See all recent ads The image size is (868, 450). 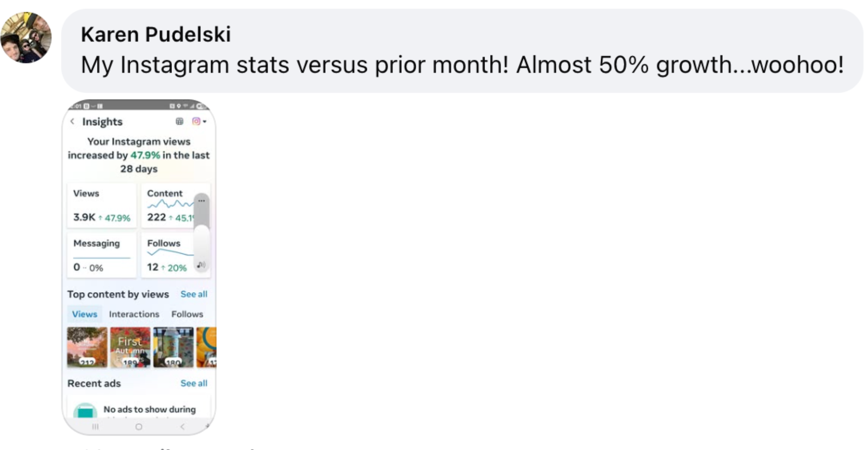pyautogui.click(x=194, y=383)
